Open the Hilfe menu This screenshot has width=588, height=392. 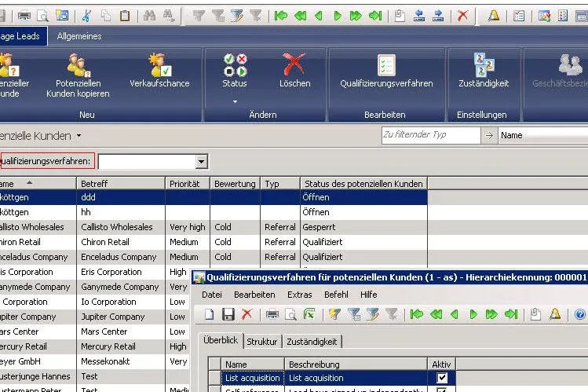click(369, 295)
